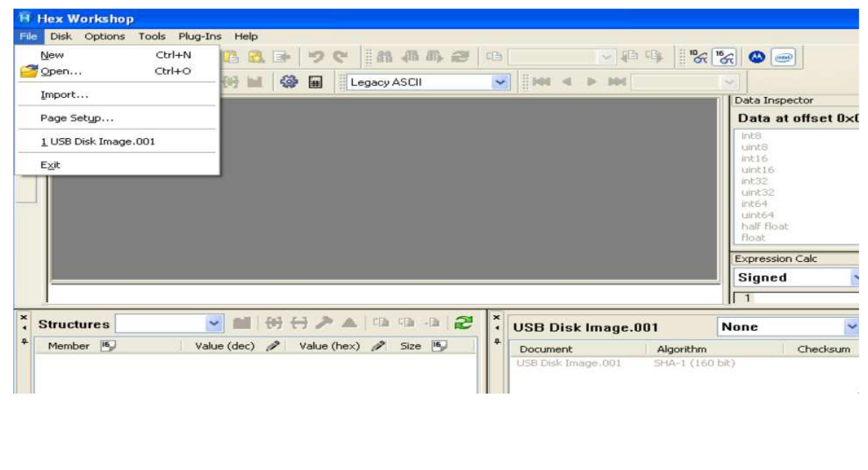
Task: Click the Undo arrow icon in toolbar
Action: [316, 57]
